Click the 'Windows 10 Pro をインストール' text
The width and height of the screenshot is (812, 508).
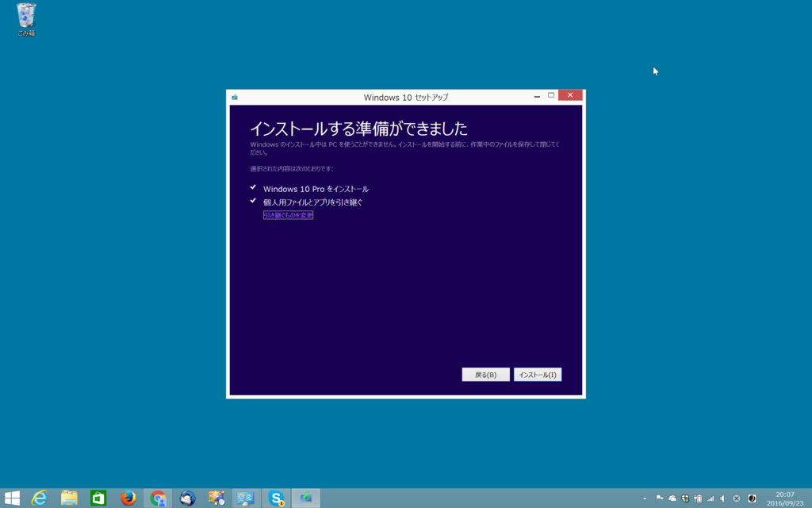point(316,189)
